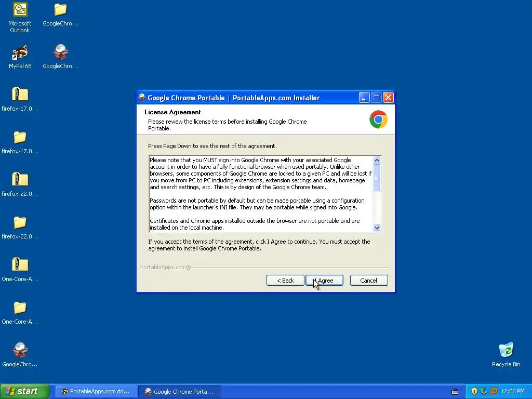Click the license text scrollbar thumb
This screenshot has height=399, width=532.
377,178
